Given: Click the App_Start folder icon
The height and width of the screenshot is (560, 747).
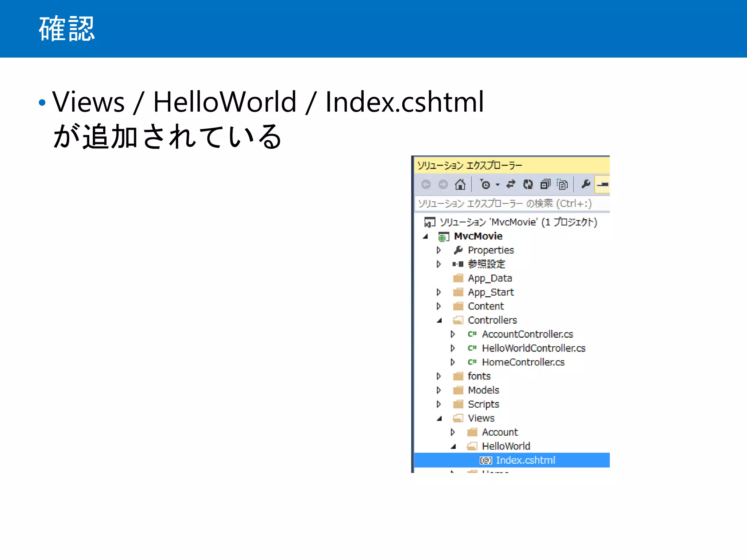Looking at the screenshot, I should pos(458,292).
